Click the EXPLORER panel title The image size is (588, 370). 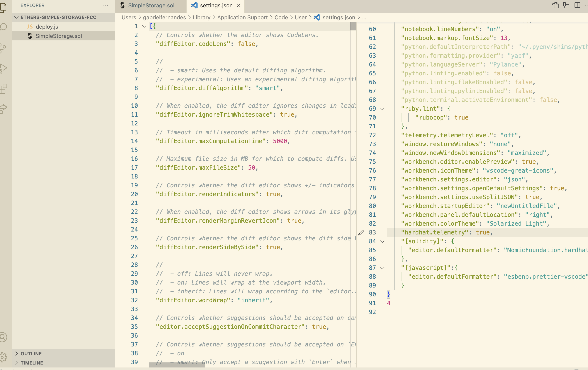(32, 5)
